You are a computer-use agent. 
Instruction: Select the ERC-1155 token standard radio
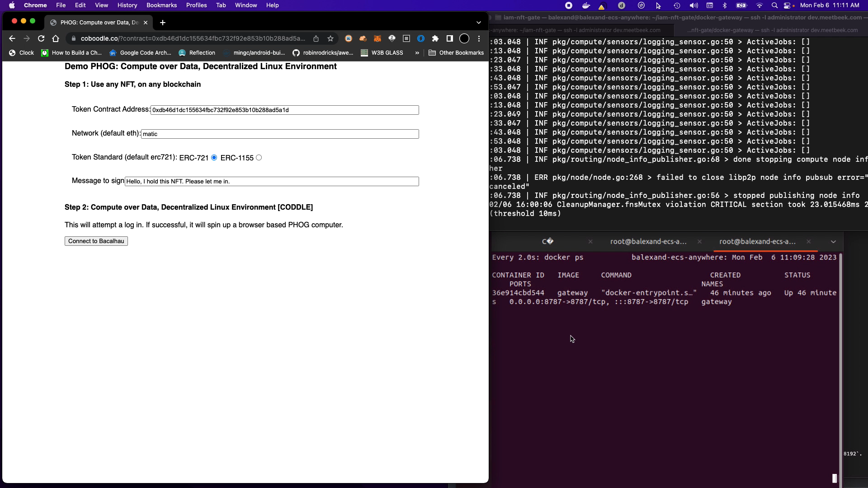pos(259,158)
